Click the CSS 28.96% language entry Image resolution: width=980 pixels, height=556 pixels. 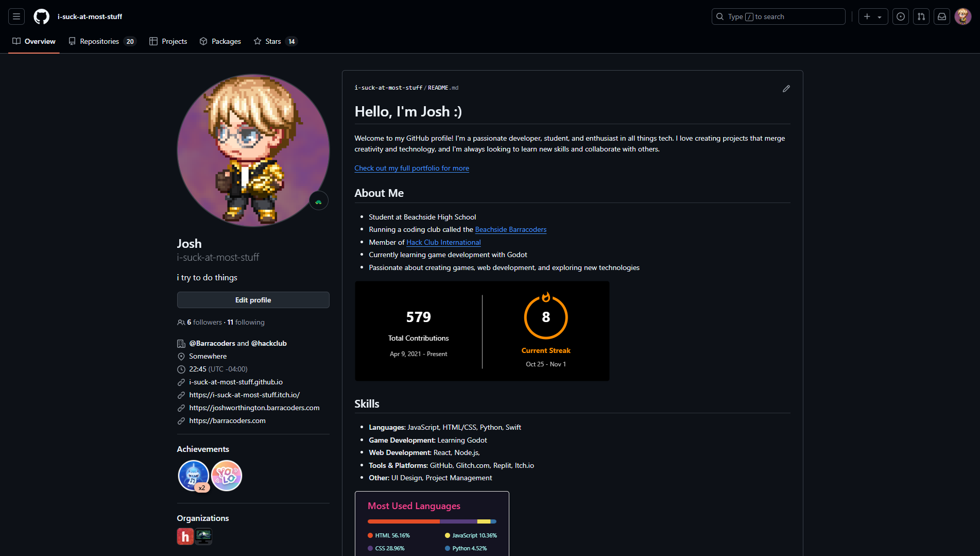[386, 548]
